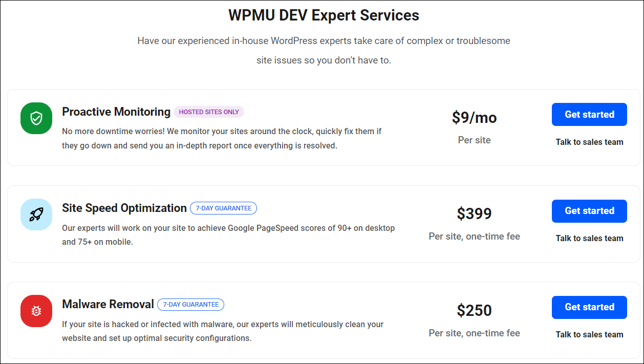The width and height of the screenshot is (644, 364).
Task: Open Talk to sales team under Proactive Monitoring
Action: click(x=589, y=142)
